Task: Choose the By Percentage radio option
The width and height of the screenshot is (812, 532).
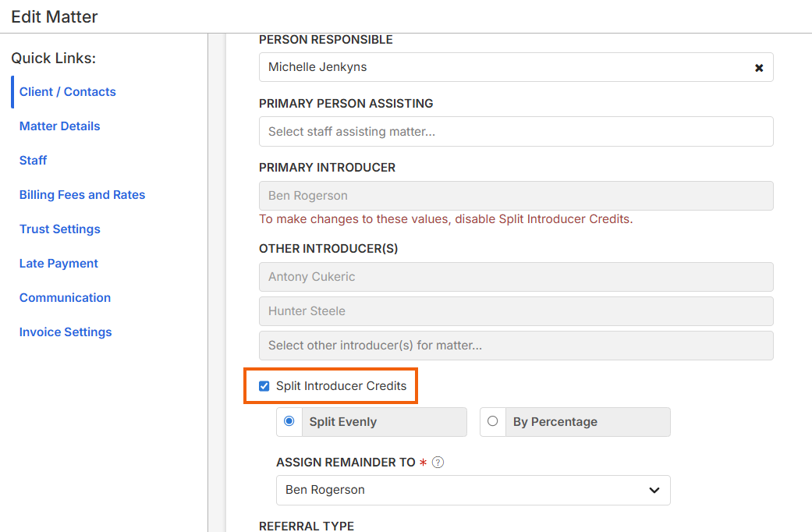Action: pos(492,421)
